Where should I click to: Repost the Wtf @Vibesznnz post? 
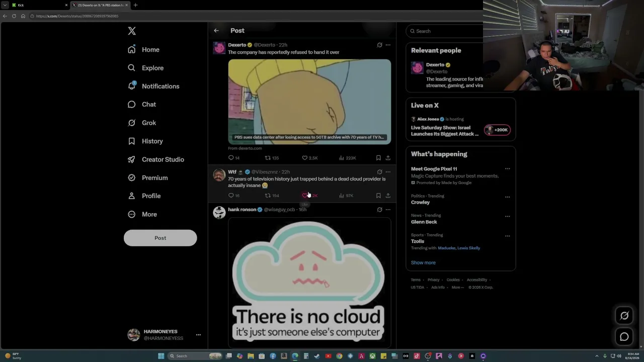272,196
